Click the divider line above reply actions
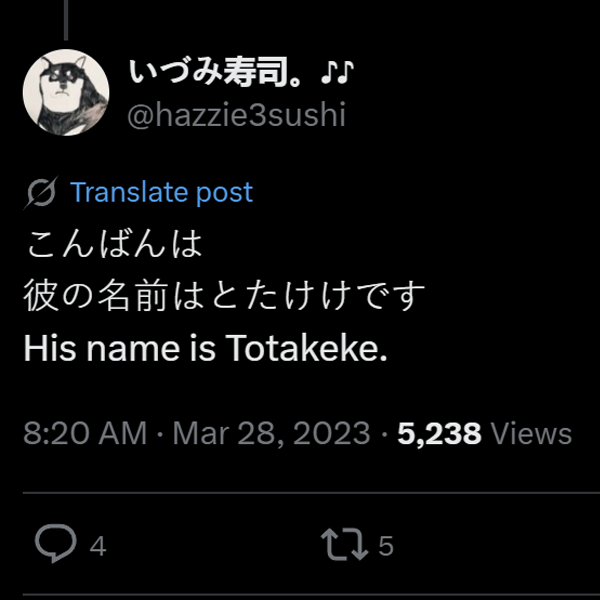The height and width of the screenshot is (600, 600). tap(300, 492)
